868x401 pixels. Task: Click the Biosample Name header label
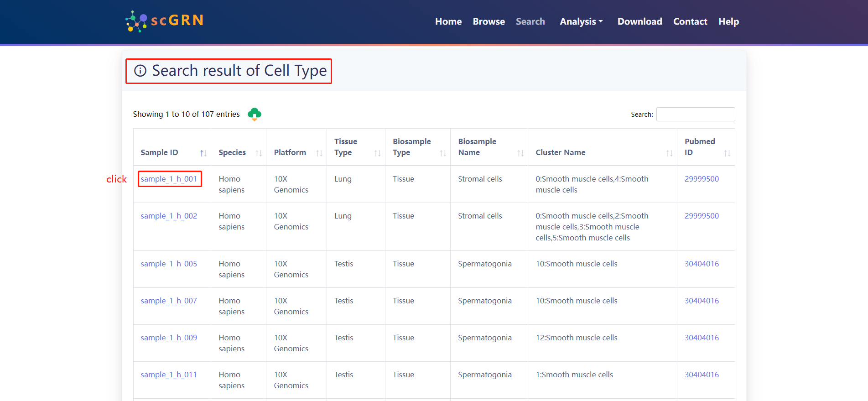click(477, 147)
